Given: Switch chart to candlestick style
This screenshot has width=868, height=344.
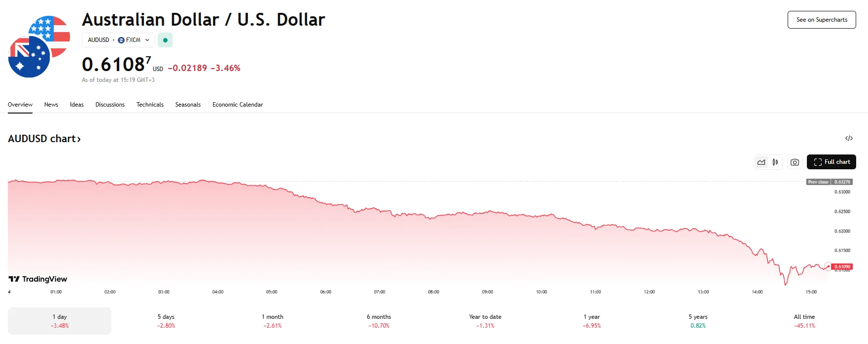Looking at the screenshot, I should 775,162.
